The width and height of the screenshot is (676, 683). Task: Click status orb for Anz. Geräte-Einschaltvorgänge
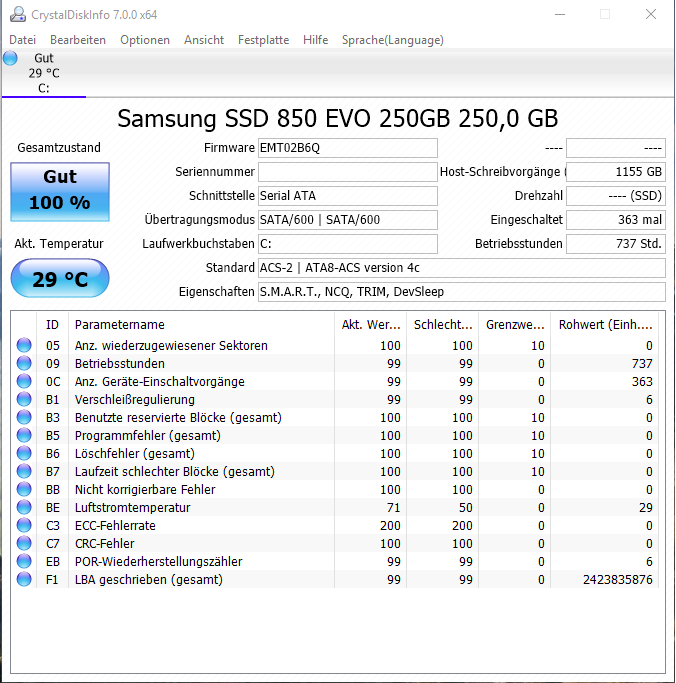pos(24,382)
